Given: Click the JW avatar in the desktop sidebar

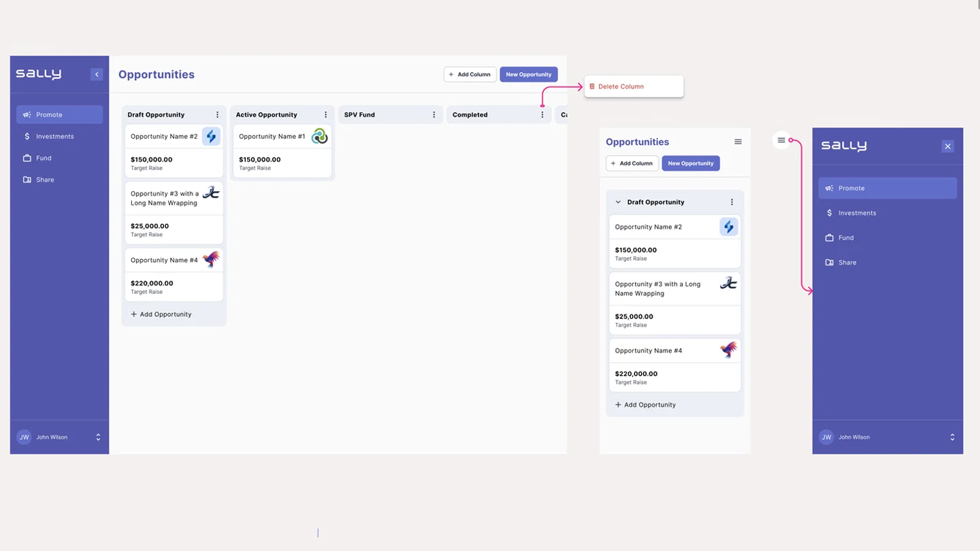Looking at the screenshot, I should tap(24, 437).
